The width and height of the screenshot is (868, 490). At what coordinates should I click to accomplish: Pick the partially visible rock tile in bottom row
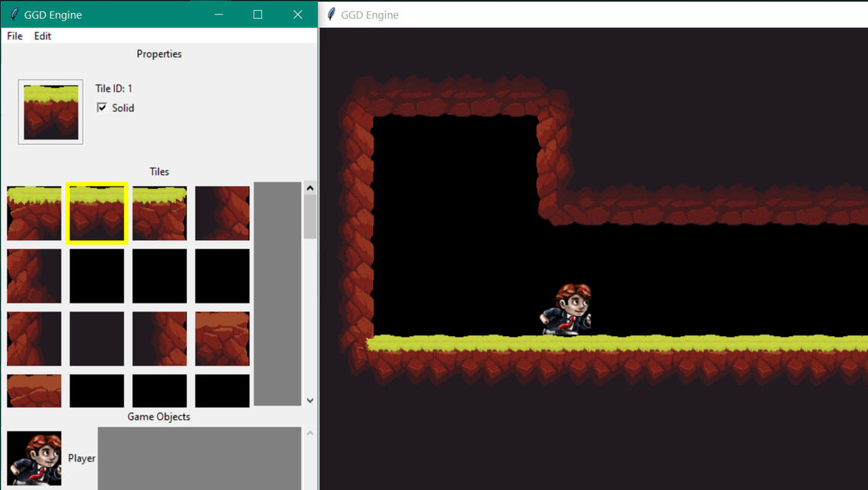[34, 390]
